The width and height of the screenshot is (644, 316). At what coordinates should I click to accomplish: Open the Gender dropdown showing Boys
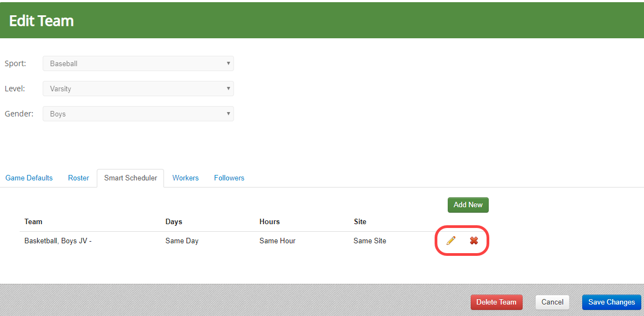[138, 114]
